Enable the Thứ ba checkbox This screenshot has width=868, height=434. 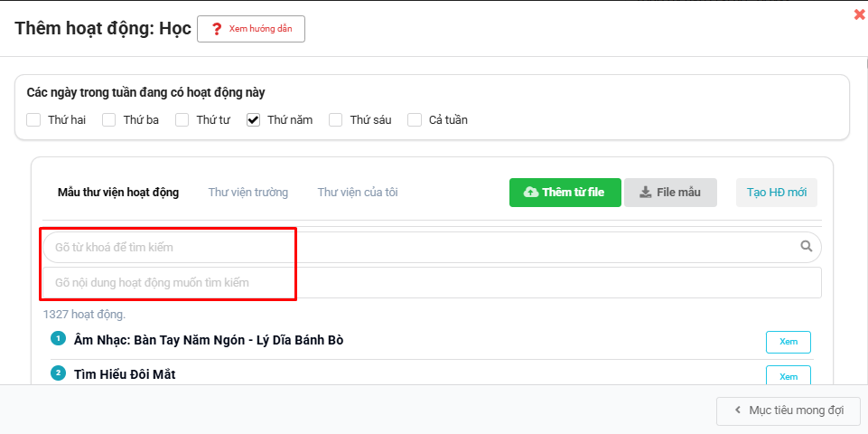coord(109,119)
